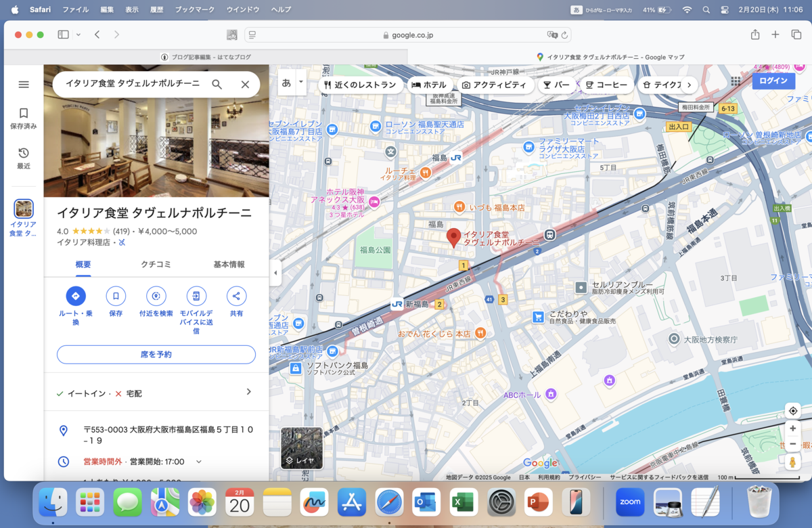Open the ファイル menu
Image resolution: width=812 pixels, height=528 pixels.
click(75, 9)
